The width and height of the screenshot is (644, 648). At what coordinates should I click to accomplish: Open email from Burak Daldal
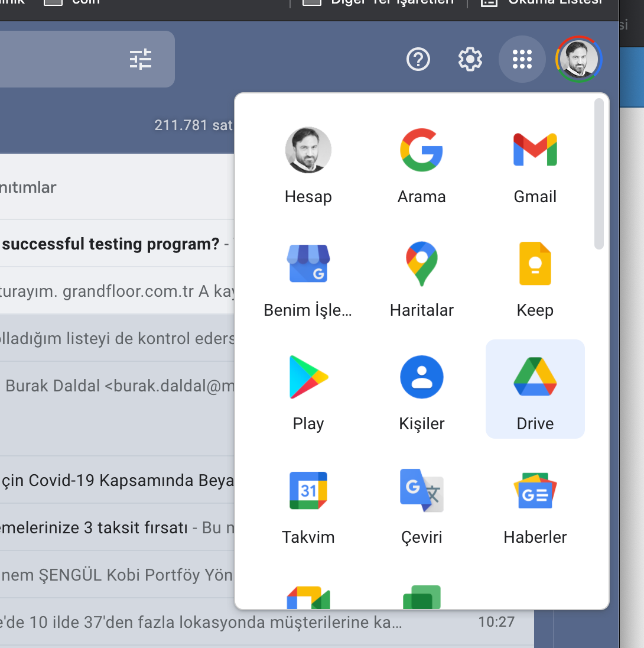118,409
